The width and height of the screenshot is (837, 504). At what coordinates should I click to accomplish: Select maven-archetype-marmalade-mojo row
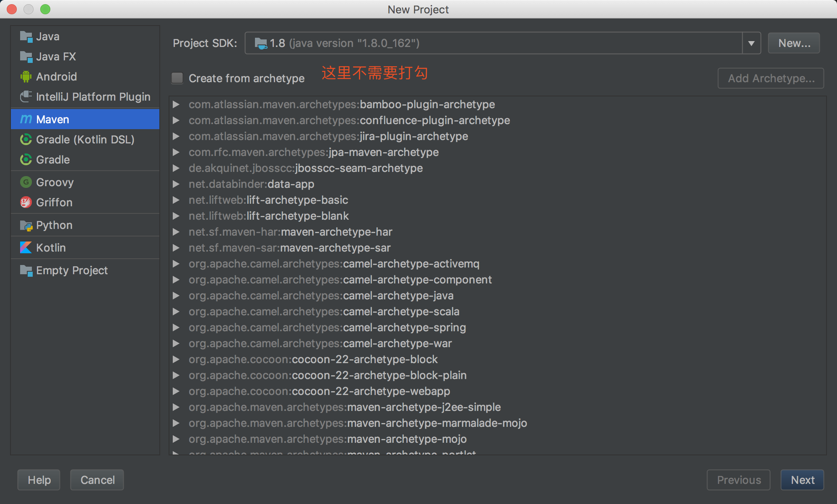[498, 423]
